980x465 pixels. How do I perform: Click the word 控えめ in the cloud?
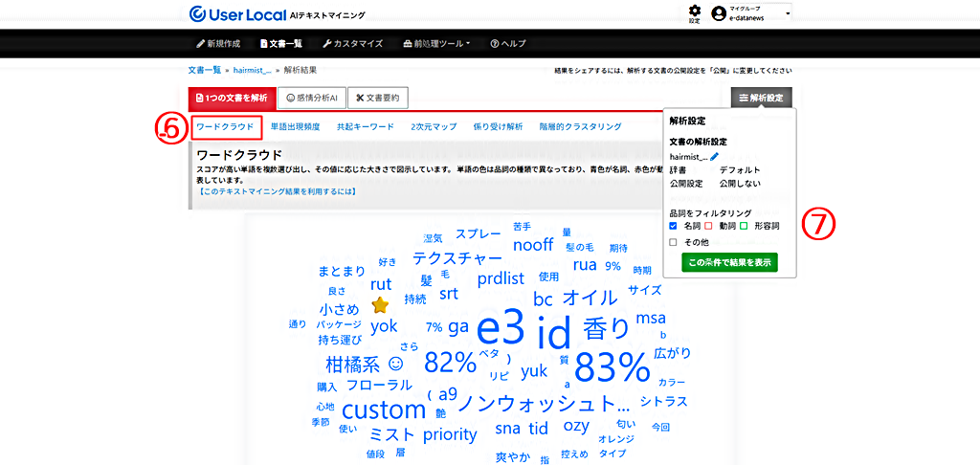click(x=574, y=454)
